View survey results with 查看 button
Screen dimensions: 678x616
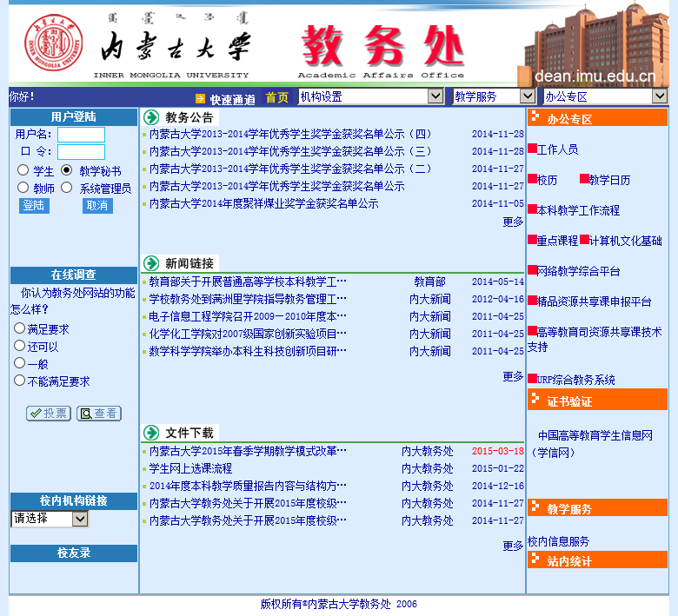coord(99,414)
